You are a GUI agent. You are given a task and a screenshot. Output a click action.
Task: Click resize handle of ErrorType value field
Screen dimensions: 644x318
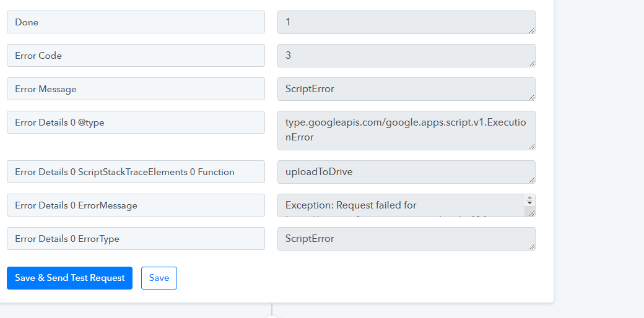(531, 246)
